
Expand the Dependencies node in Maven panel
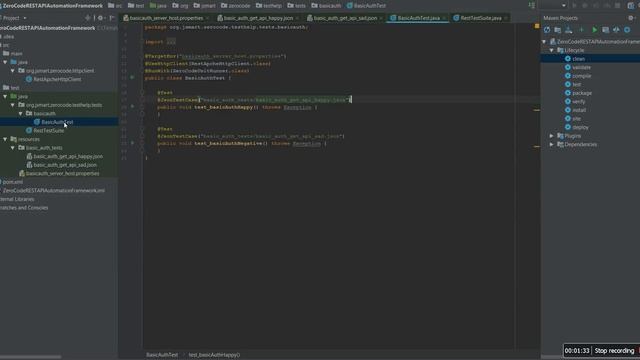point(552,144)
